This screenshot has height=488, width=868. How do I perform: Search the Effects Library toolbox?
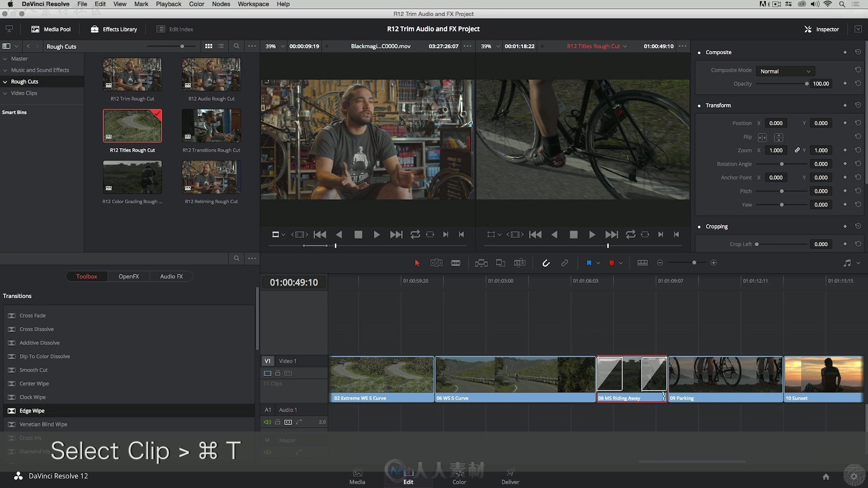click(236, 258)
